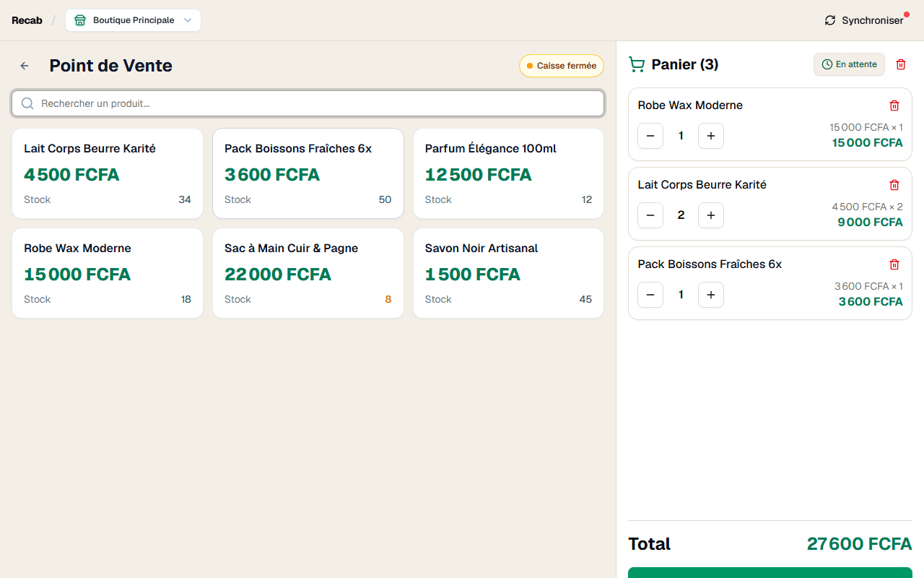Add Sac à Main Cuir & Pagne to cart
This screenshot has height=578, width=924.
tap(308, 273)
